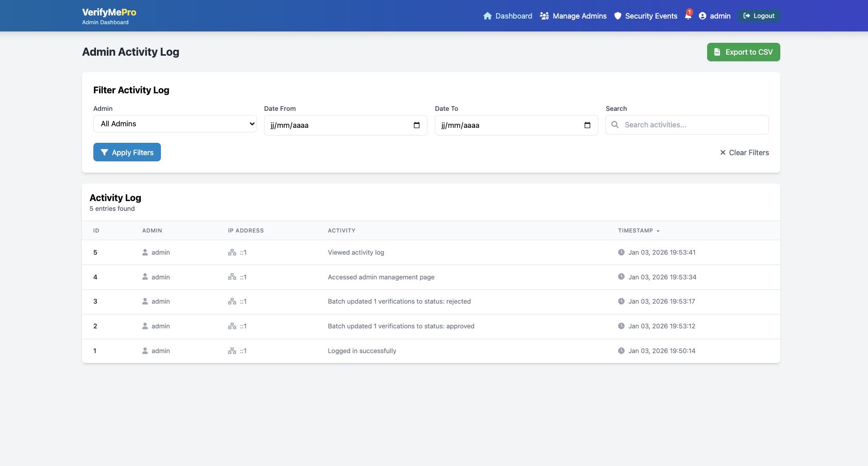The height and width of the screenshot is (466, 868).
Task: Click the Manage Admins users icon
Action: pos(544,16)
